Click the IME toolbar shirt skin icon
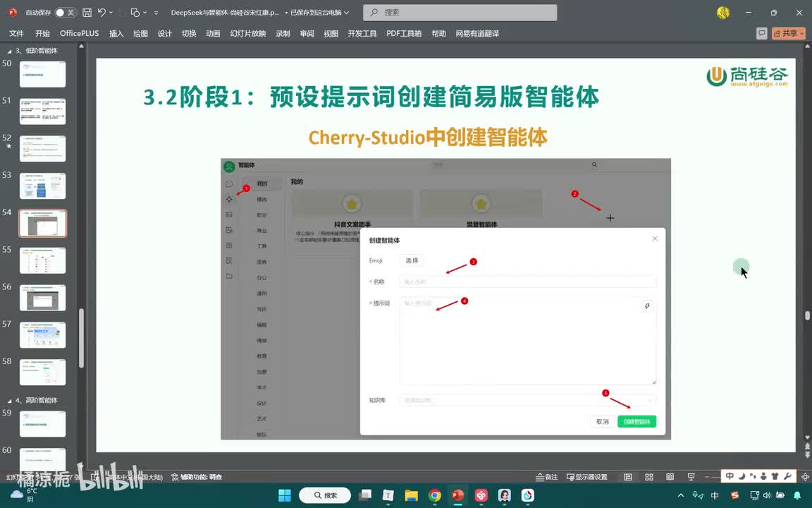 click(x=775, y=476)
